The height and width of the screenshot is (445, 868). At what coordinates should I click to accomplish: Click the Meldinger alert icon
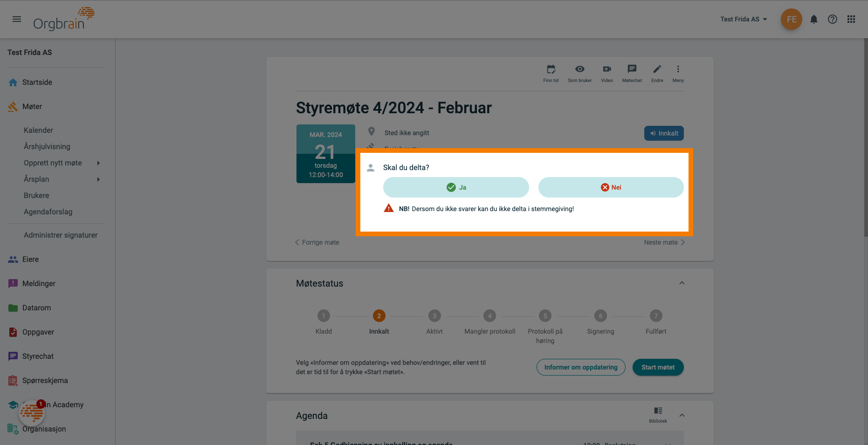point(13,284)
